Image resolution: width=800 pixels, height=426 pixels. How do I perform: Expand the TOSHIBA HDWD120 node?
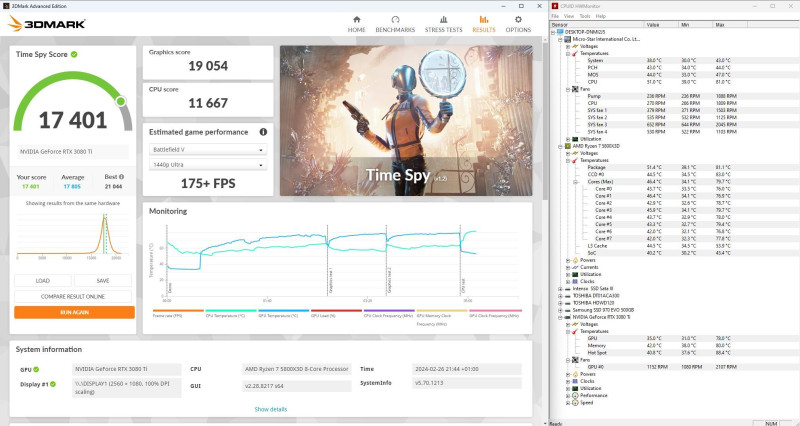coord(561,303)
